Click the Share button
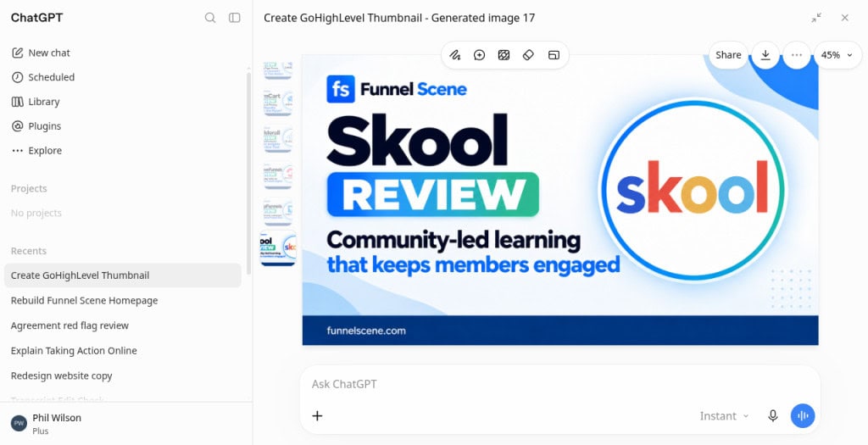 [728, 55]
